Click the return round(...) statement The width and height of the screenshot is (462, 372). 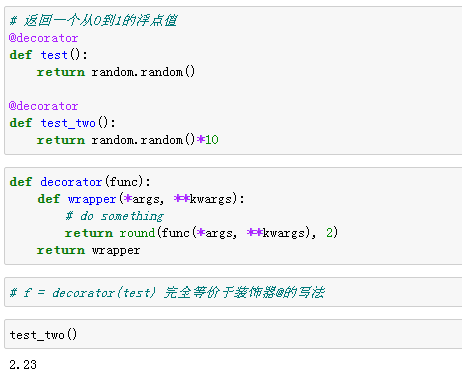(201, 233)
